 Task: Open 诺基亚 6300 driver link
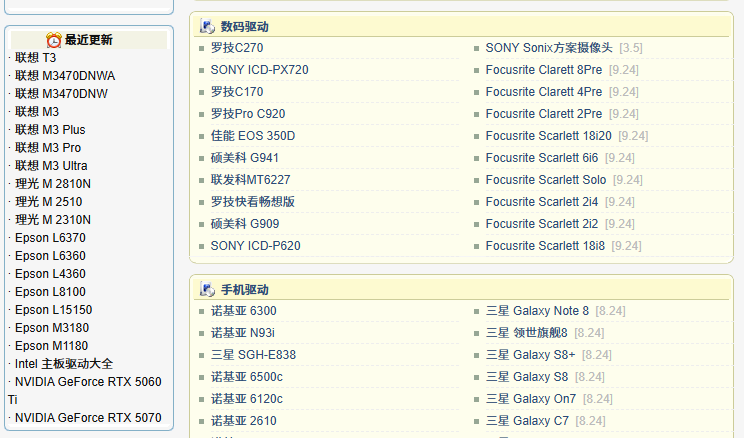243,311
